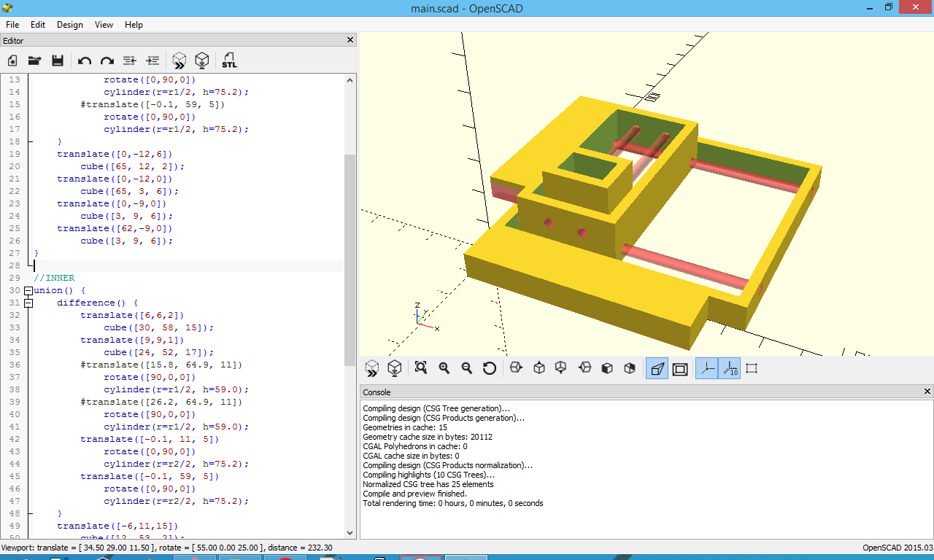Click the '//INNER' comment on line 29
The height and width of the screenshot is (560, 934).
tap(54, 278)
